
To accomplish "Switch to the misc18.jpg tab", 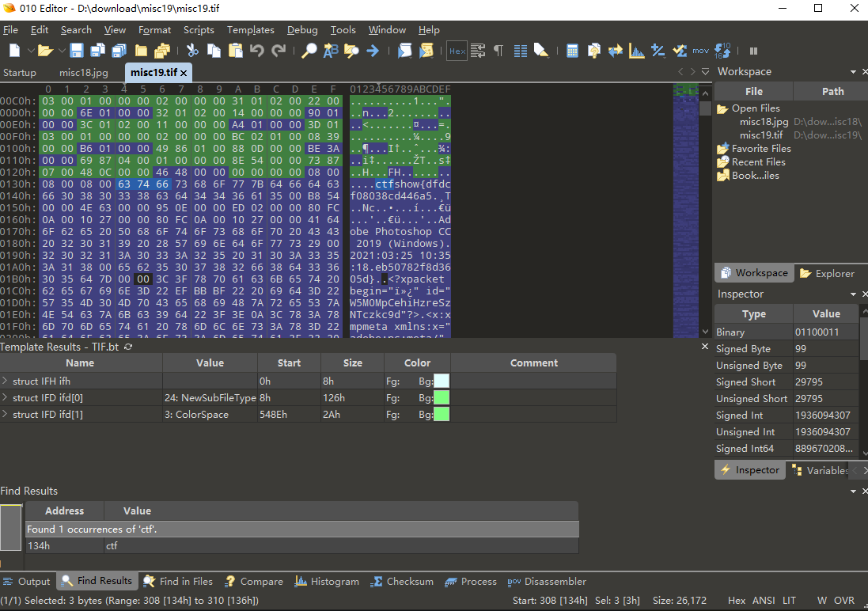I will 84,73.
